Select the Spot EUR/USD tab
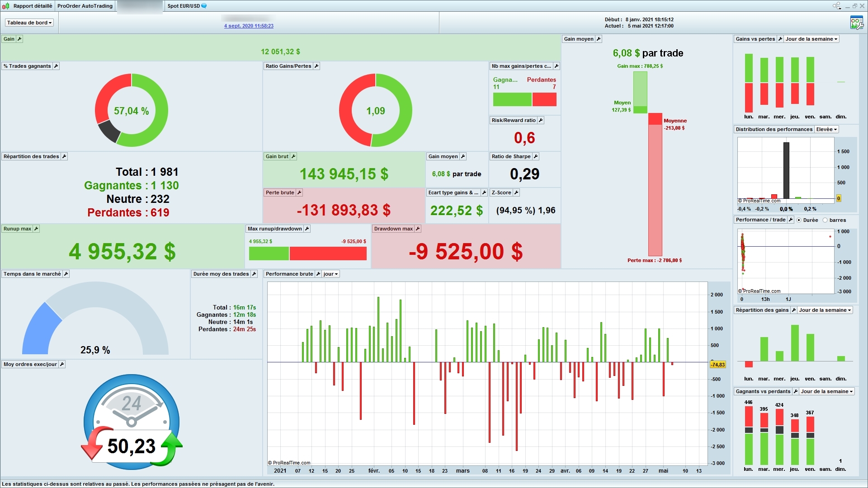 pos(184,6)
